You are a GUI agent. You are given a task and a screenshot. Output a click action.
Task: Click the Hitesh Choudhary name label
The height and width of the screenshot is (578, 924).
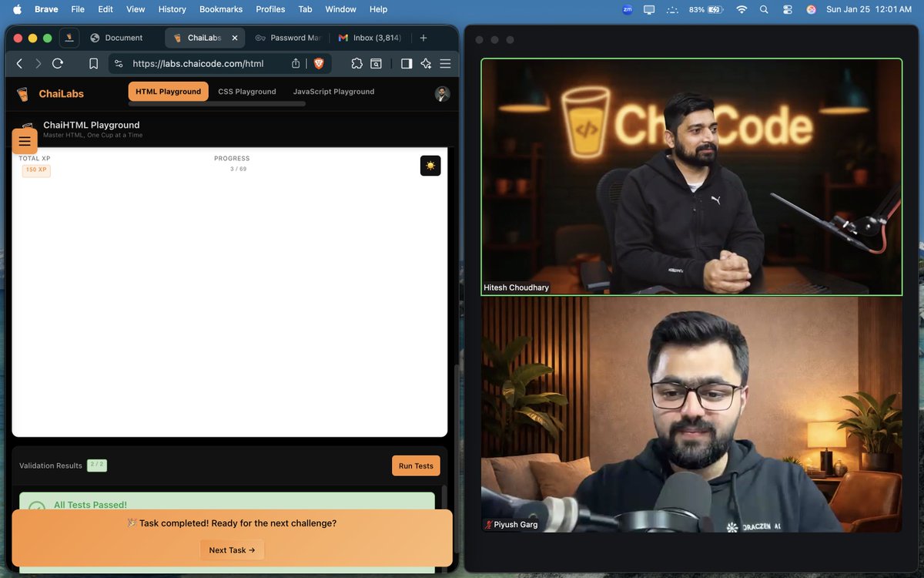pos(516,287)
